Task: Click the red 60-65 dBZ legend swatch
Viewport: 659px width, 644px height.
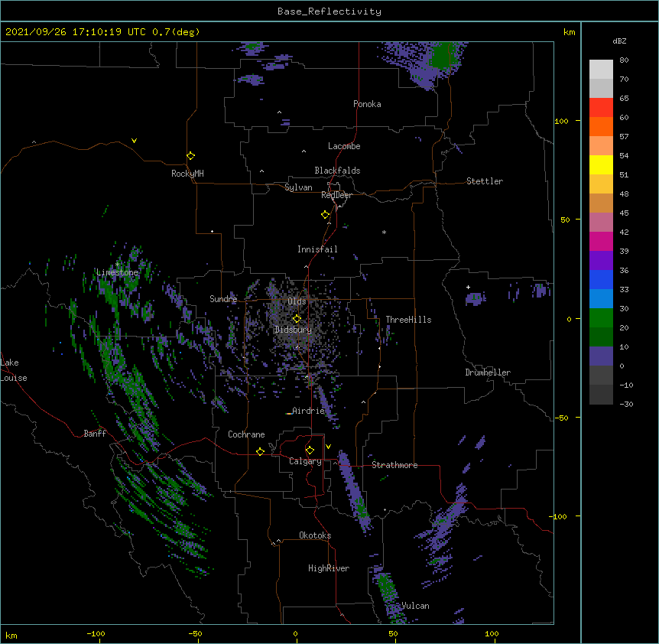Action: click(x=601, y=108)
